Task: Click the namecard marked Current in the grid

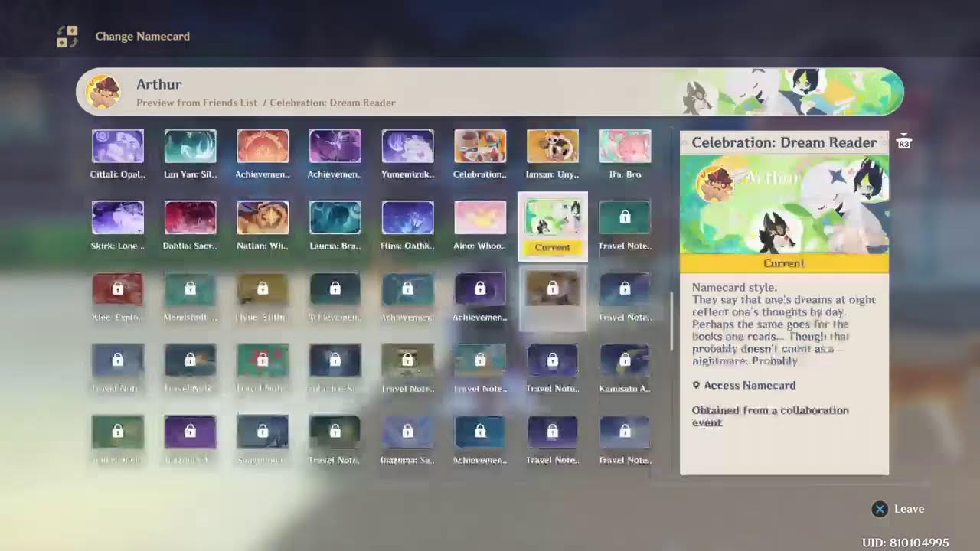Action: point(553,227)
